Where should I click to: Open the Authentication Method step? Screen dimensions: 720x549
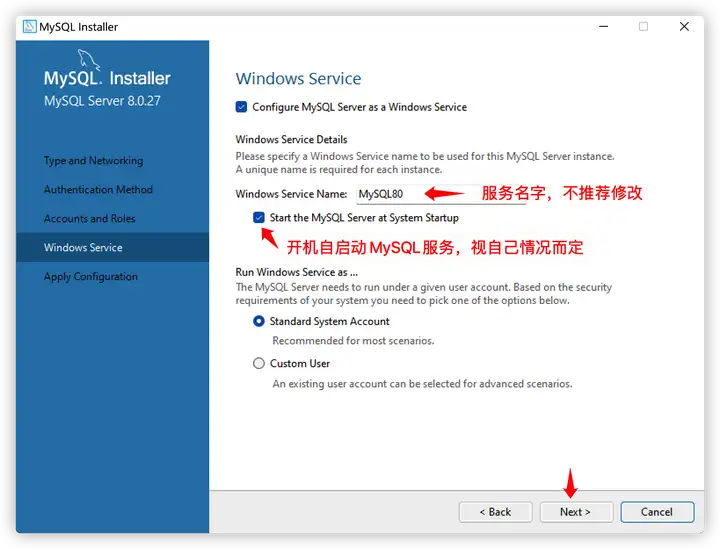(98, 190)
